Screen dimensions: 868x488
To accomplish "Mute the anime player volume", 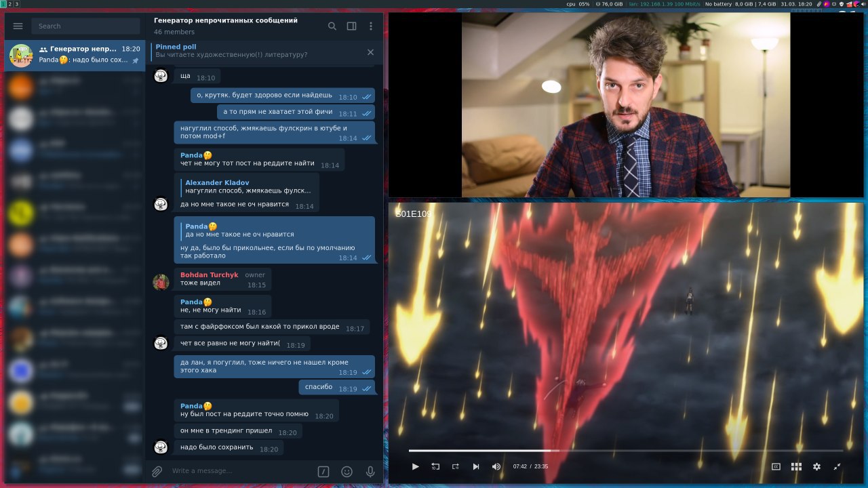I will 496,466.
